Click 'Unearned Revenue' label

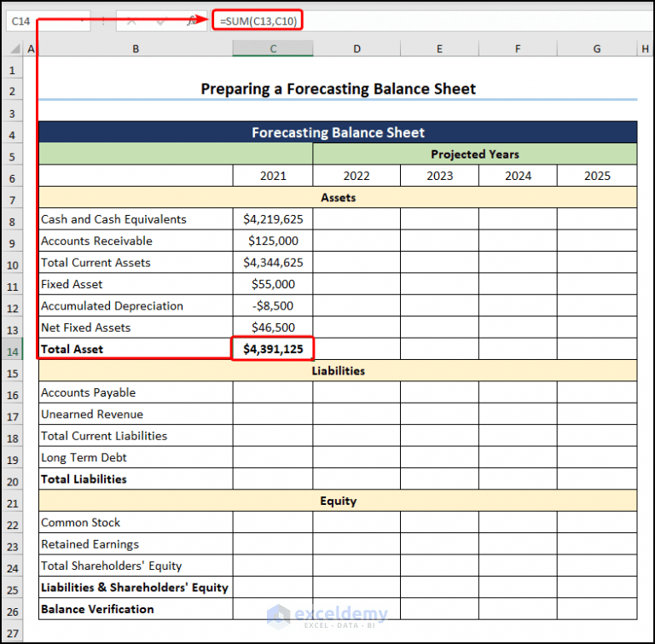tap(92, 415)
